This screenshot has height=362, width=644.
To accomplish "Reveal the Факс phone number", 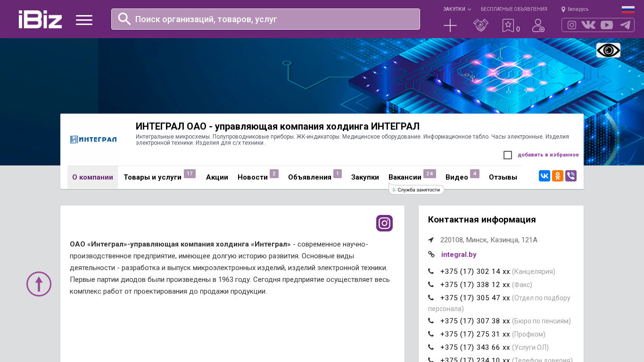I will click(475, 285).
